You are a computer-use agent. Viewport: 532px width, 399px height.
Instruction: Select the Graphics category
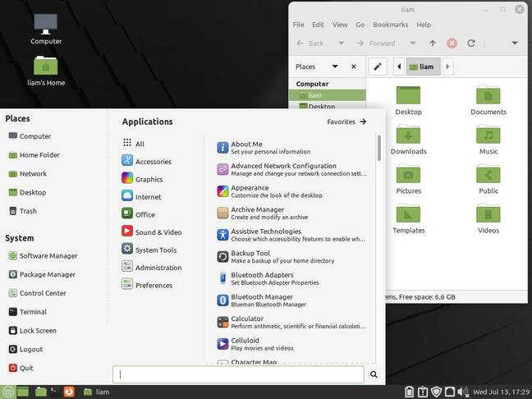(142, 179)
